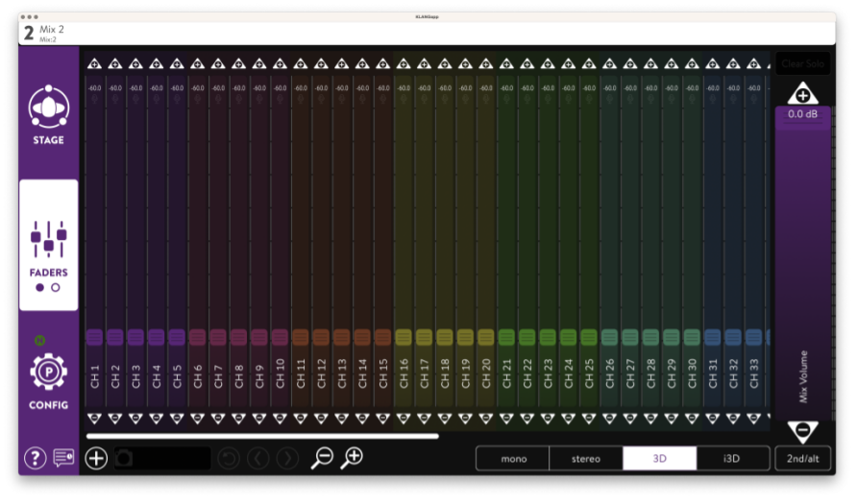The width and height of the screenshot is (857, 504).
Task: Increase Mix Volume with plus triangle
Action: (802, 94)
